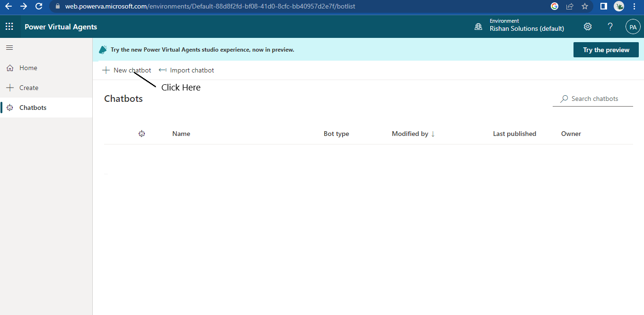Click Import chatbot
Image resolution: width=644 pixels, height=315 pixels.
click(x=186, y=70)
